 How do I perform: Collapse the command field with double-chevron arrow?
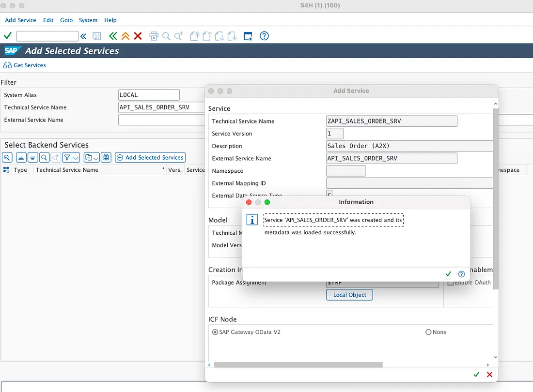click(83, 36)
